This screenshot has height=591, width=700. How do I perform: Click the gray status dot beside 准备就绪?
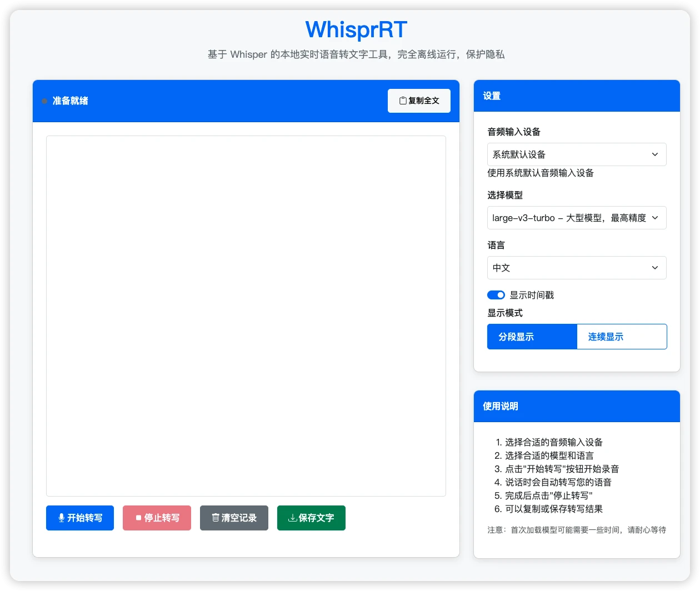pos(44,101)
